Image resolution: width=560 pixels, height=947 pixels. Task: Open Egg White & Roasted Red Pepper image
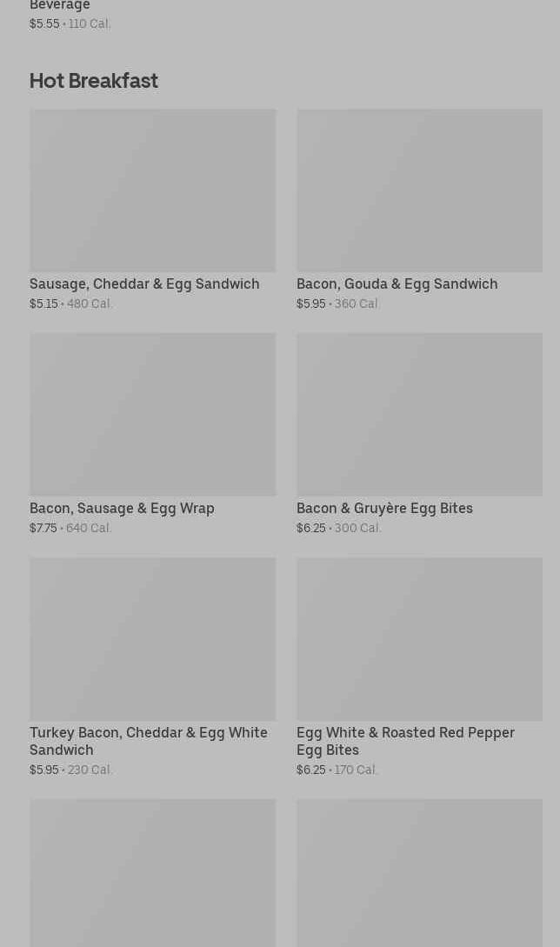click(419, 639)
